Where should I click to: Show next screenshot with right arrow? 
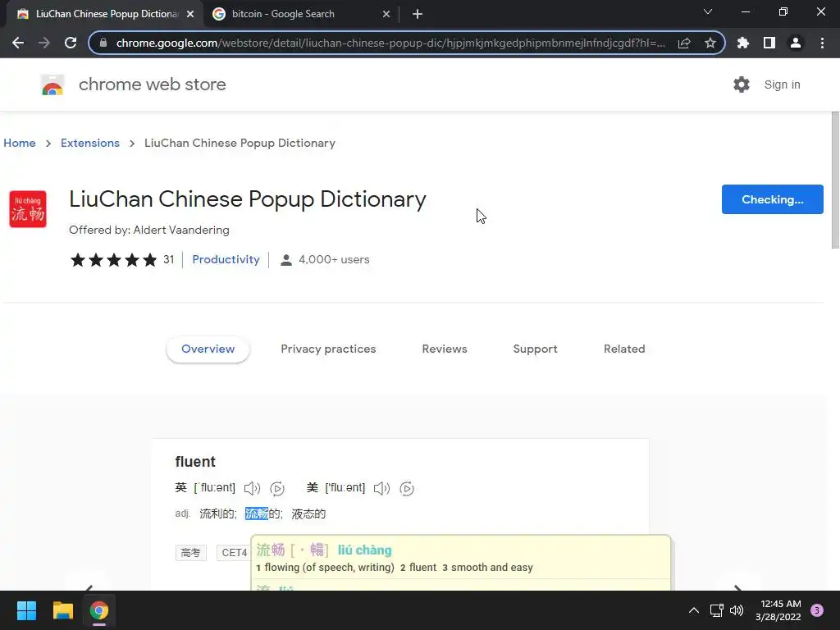point(737,587)
